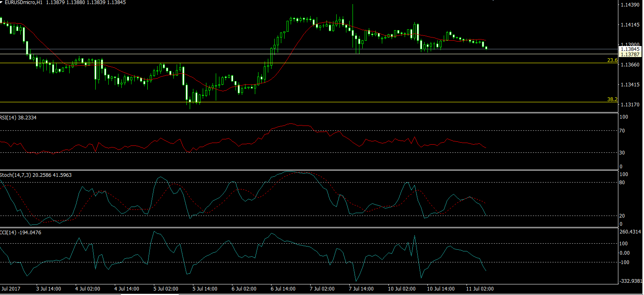
Task: Click the 100 value on RSI scale
Action: [x=624, y=117]
